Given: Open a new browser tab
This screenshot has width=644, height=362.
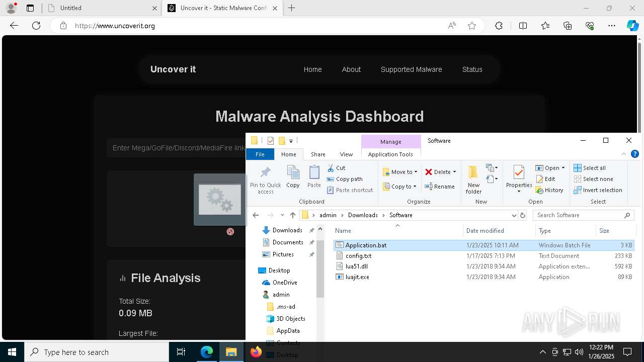Looking at the screenshot, I should point(292,8).
